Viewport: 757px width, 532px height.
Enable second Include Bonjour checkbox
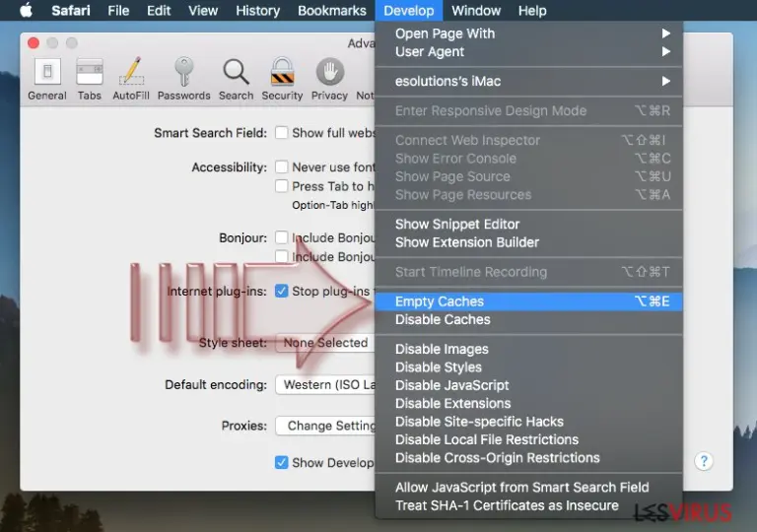(x=282, y=256)
